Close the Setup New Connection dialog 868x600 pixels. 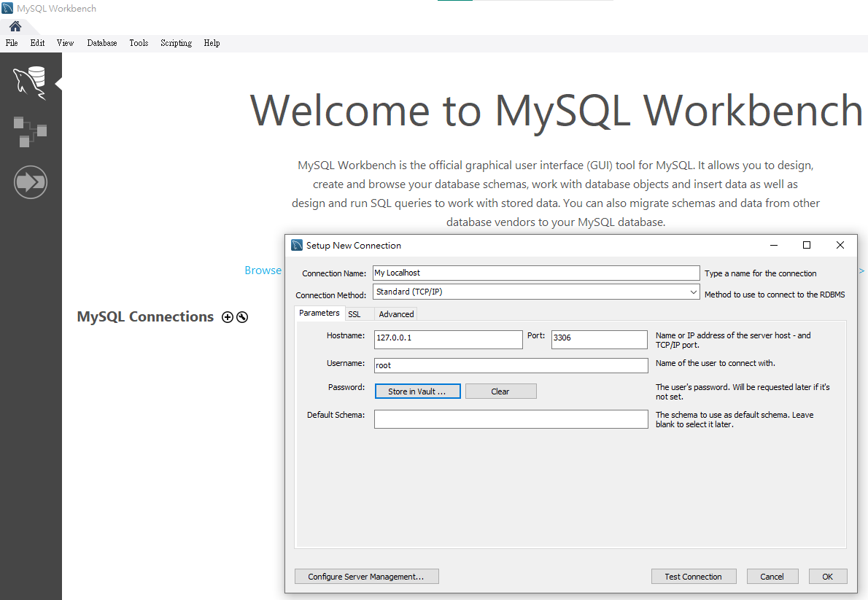(x=840, y=245)
